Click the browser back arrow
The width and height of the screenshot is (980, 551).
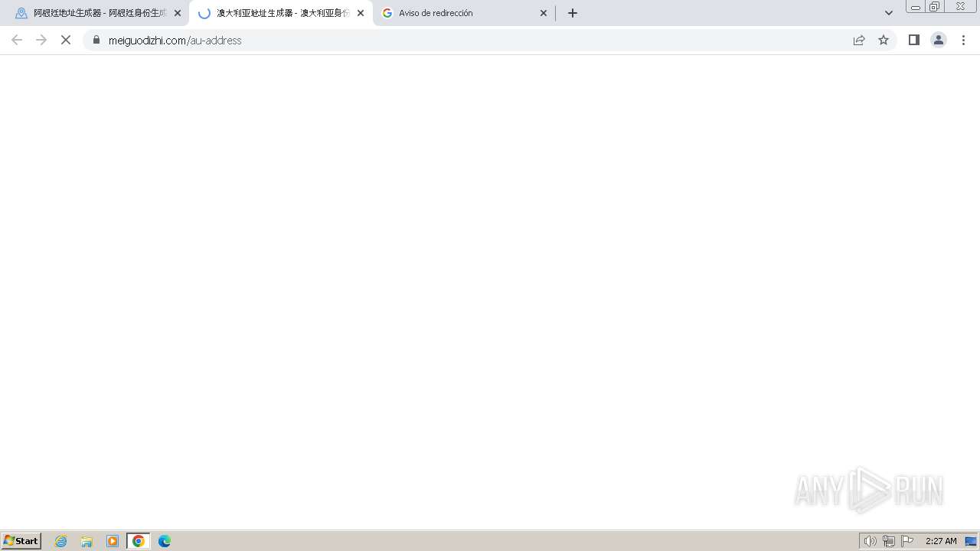(17, 40)
